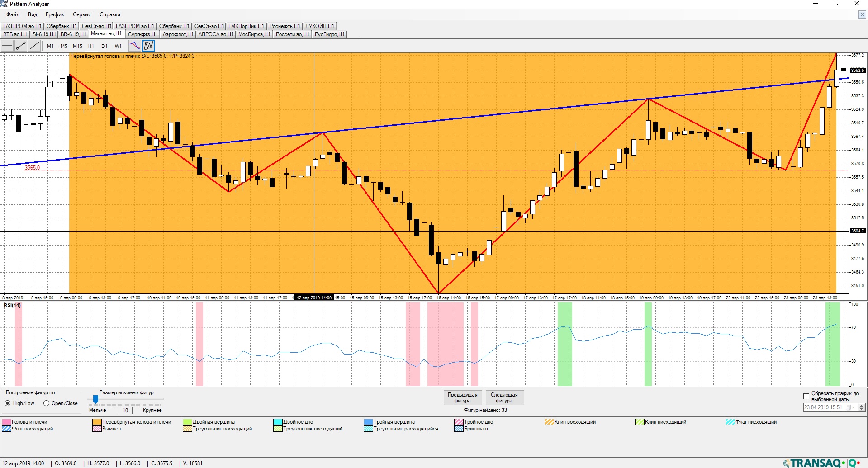Switch timeframe to M1

(50, 46)
